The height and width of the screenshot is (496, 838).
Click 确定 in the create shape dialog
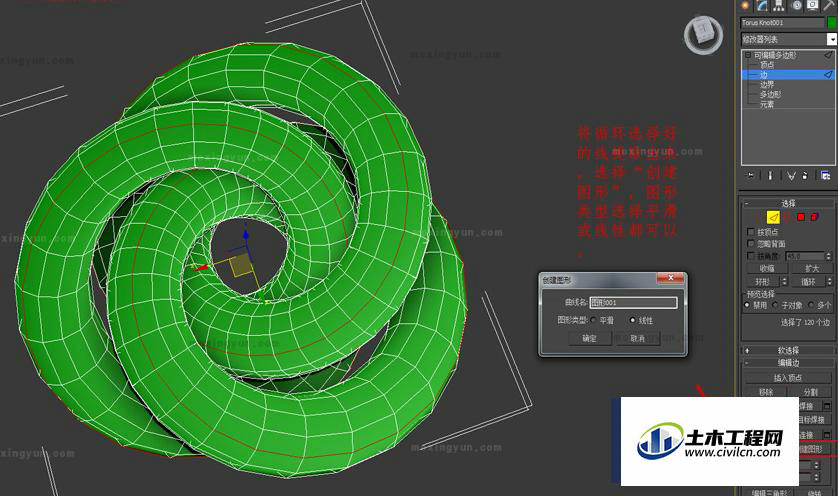(x=589, y=338)
